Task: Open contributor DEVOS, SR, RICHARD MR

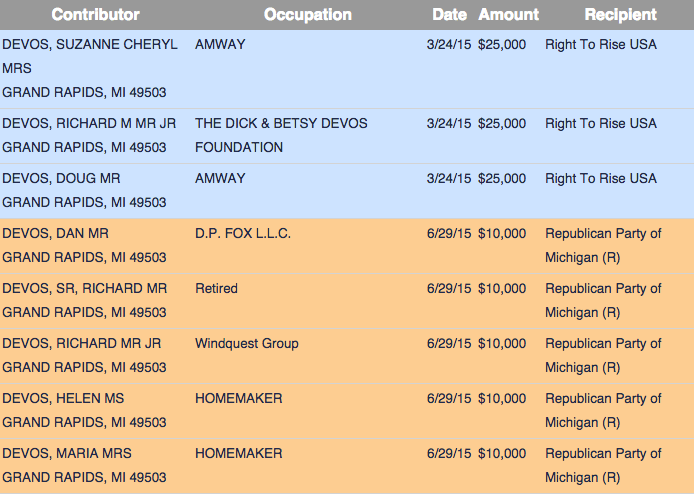Action: pyautogui.click(x=84, y=289)
